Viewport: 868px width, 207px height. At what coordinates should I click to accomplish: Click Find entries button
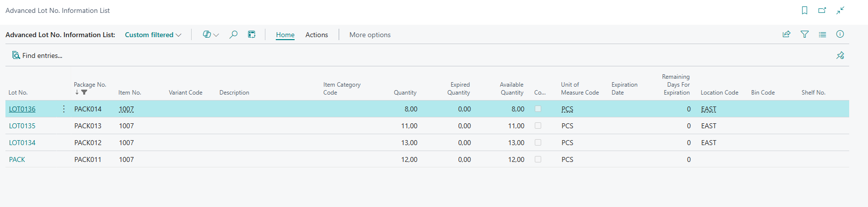[x=38, y=55]
